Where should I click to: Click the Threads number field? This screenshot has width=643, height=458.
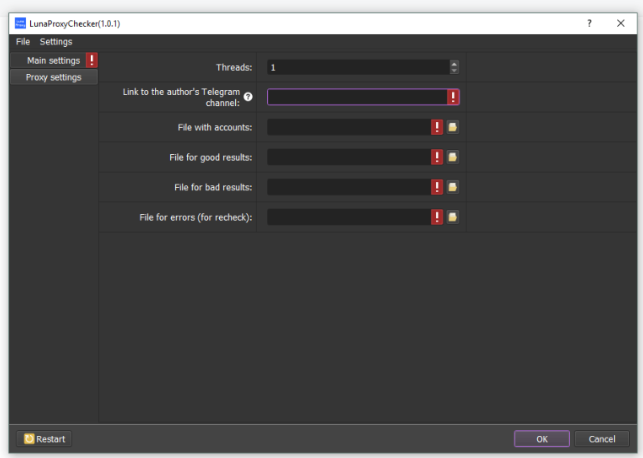pyautogui.click(x=358, y=67)
